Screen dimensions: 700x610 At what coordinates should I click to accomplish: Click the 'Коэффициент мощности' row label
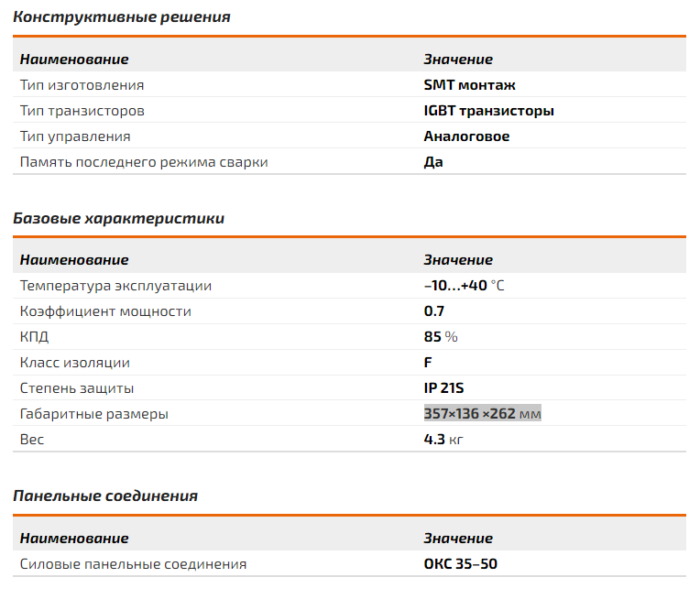tap(105, 311)
